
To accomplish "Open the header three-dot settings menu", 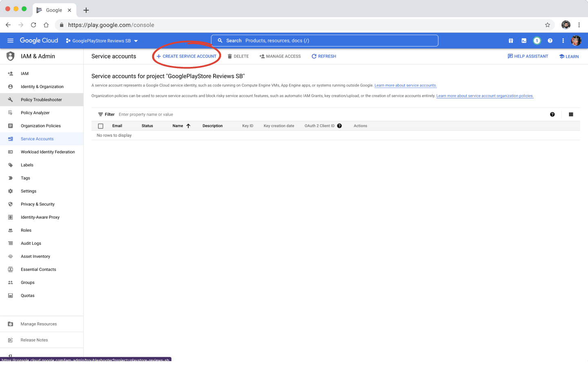I will [563, 40].
